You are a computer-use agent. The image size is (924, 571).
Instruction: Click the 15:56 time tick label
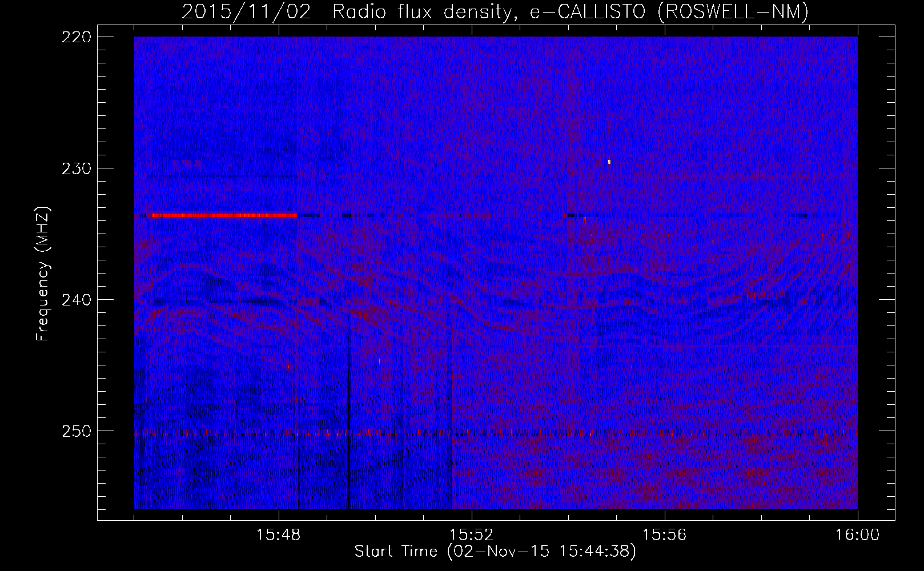pyautogui.click(x=664, y=535)
